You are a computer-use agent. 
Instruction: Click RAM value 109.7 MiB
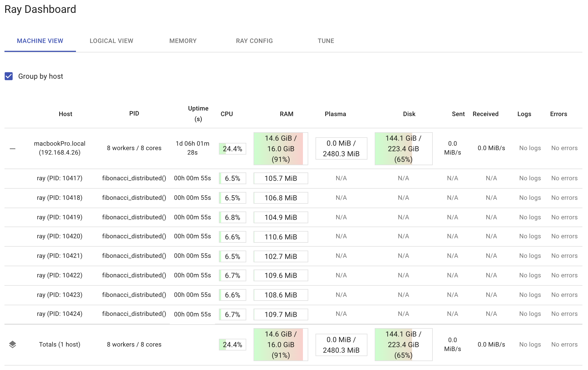click(281, 314)
